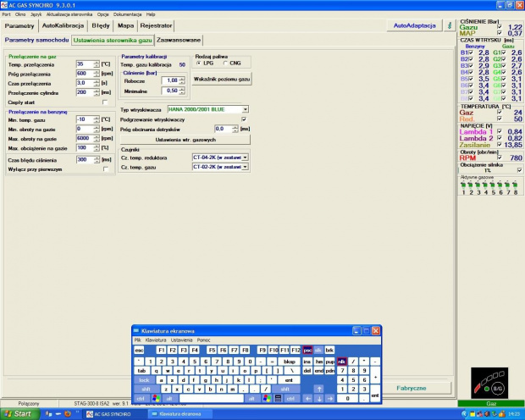Click the AutoAdaptacja button
This screenshot has width=525, height=420.
415,26
